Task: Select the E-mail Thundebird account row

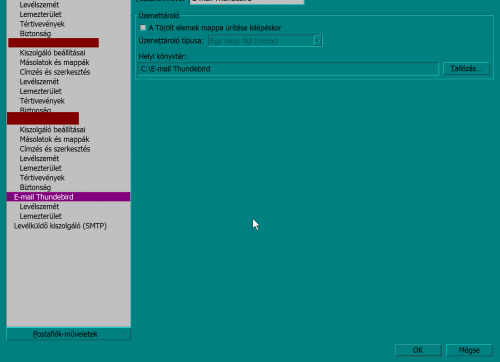Action: pyautogui.click(x=68, y=197)
